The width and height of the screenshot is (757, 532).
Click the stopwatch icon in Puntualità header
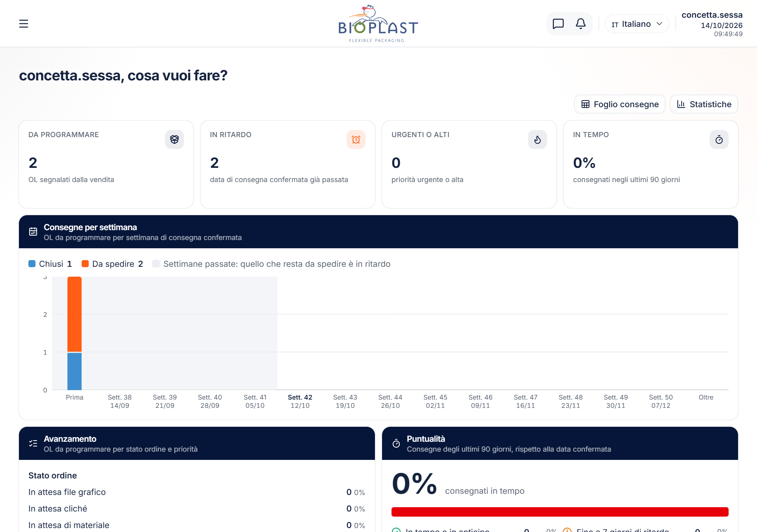pos(396,443)
